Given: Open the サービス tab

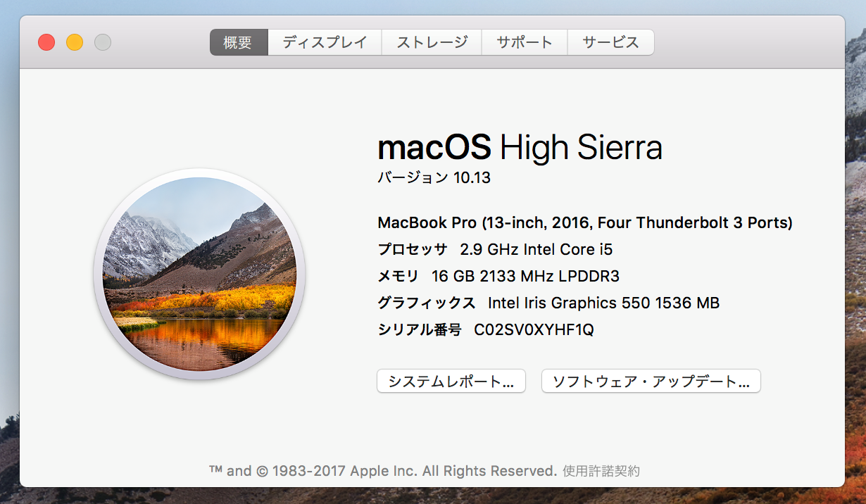Looking at the screenshot, I should [x=610, y=42].
